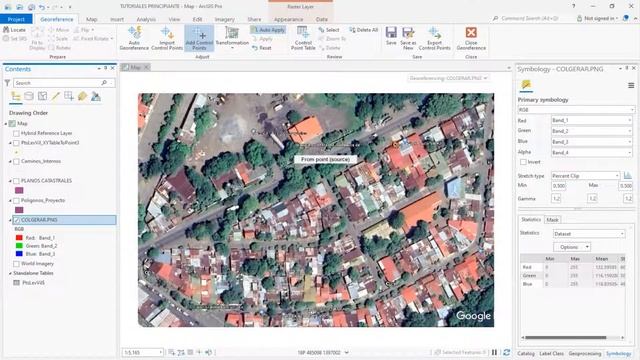Open the Primary symbology RGB dropdown
This screenshot has height=360, width=640.
point(576,110)
